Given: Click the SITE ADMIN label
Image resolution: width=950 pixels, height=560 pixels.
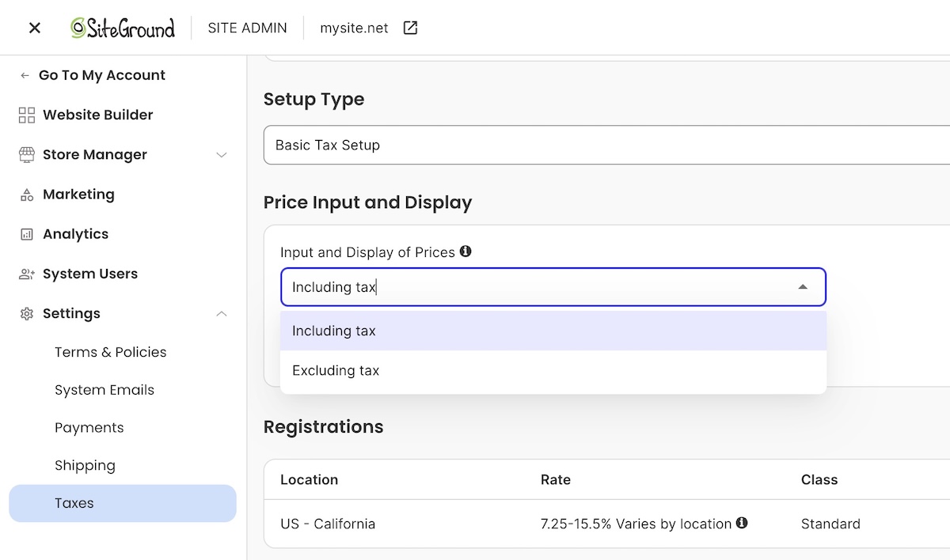Looking at the screenshot, I should [247, 28].
